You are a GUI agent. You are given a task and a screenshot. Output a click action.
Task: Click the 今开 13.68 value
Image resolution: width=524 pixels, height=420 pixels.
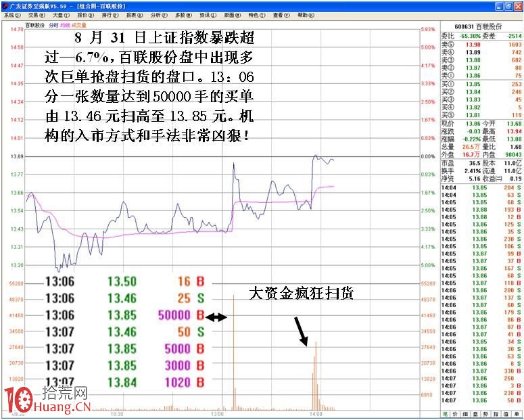click(x=515, y=124)
